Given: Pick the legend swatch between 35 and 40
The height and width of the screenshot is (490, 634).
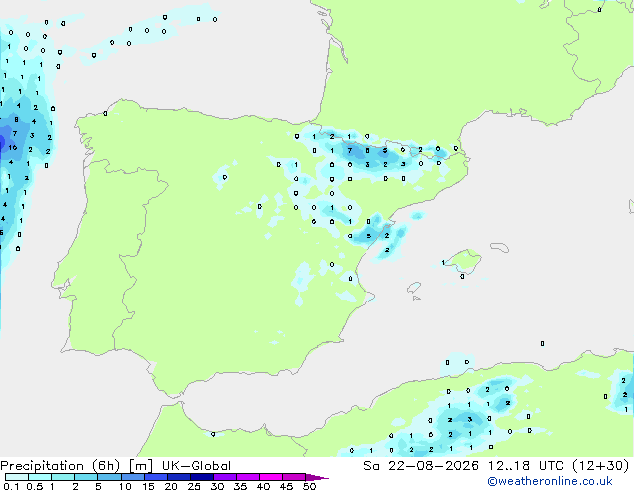Looking at the screenshot, I should click(x=248, y=477).
